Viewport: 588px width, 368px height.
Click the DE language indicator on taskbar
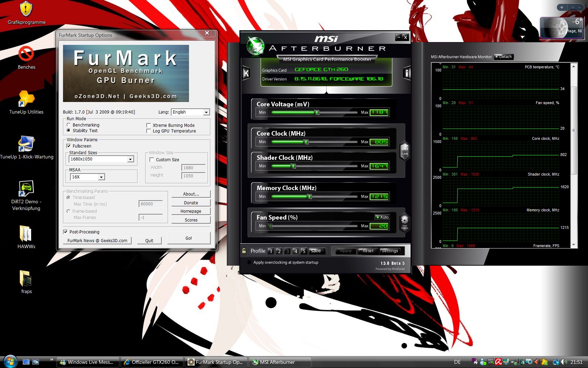pyautogui.click(x=457, y=362)
